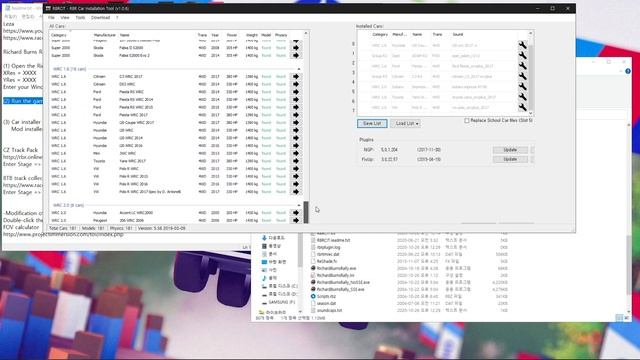640x360 pixels.
Task: Install Hyundai i20 Coupe WRC 2017 via arrow
Action: (x=296, y=122)
